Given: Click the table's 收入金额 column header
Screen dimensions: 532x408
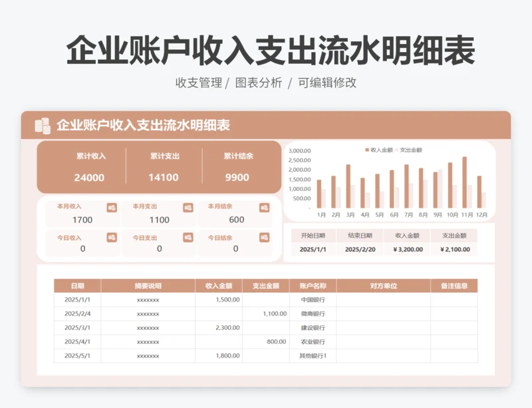Looking at the screenshot, I should coord(219,286).
